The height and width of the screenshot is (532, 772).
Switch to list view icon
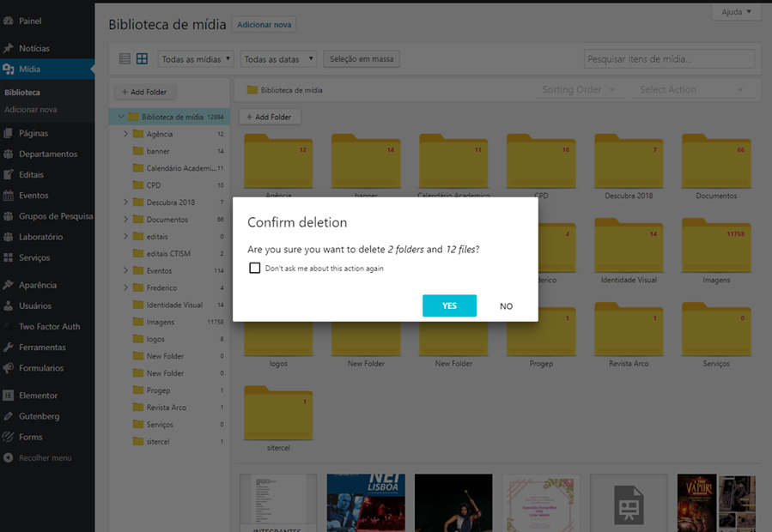(x=125, y=59)
